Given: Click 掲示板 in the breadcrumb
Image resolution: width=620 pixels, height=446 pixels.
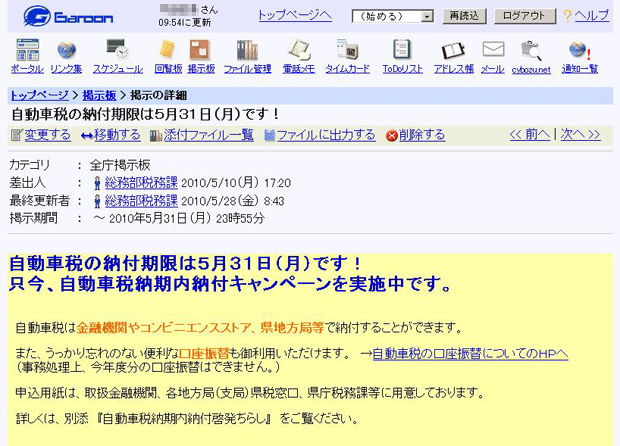Looking at the screenshot, I should pos(99,95).
